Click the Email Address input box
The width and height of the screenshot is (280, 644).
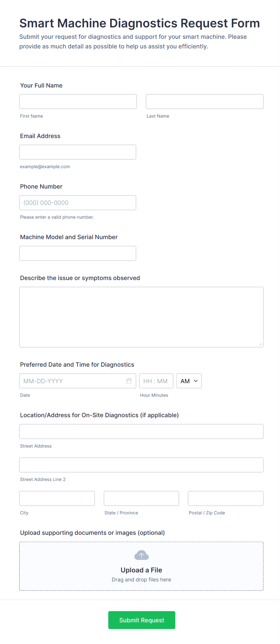77,152
